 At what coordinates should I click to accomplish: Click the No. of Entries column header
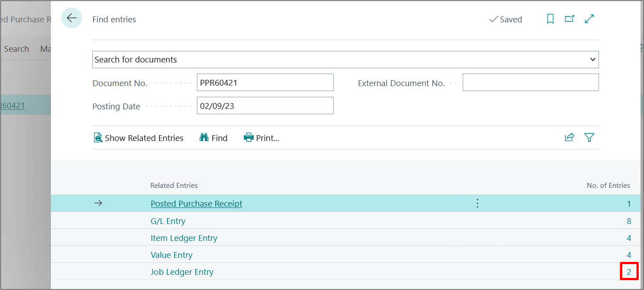[608, 185]
